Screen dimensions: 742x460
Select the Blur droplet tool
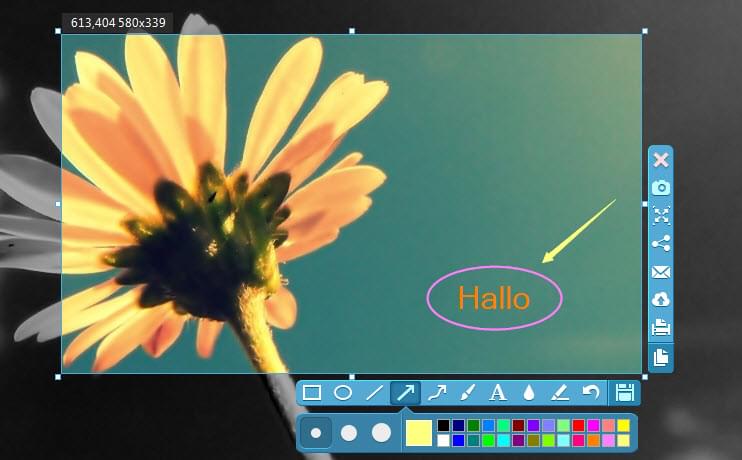click(x=529, y=393)
